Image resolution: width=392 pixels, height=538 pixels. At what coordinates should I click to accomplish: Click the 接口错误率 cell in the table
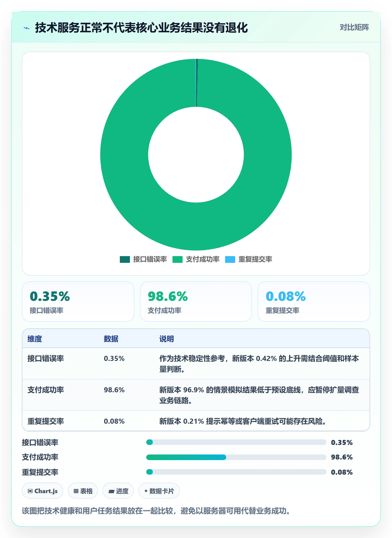click(x=46, y=358)
